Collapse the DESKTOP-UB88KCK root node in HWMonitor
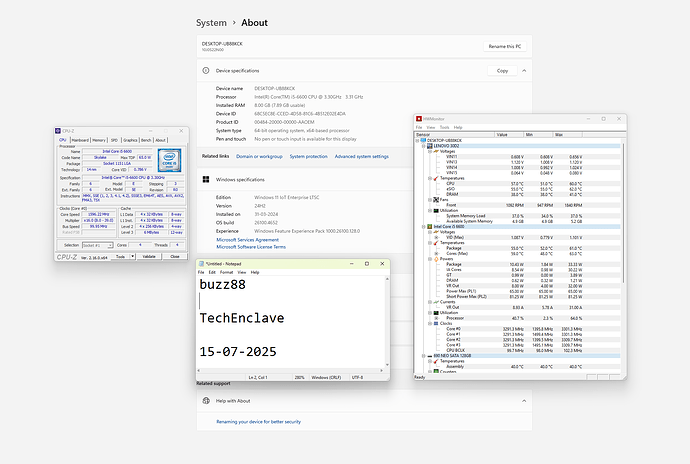The width and height of the screenshot is (690, 464). pyautogui.click(x=417, y=140)
